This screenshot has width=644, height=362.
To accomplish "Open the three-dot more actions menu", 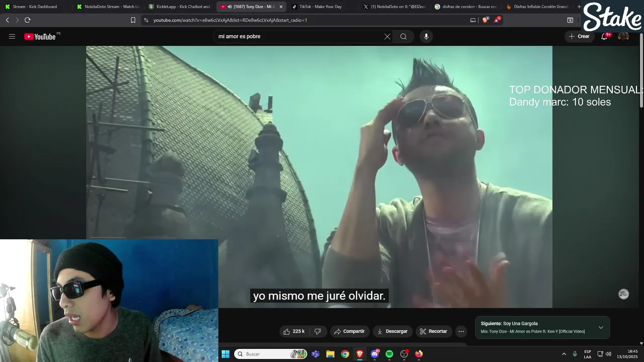I will coord(461,331).
